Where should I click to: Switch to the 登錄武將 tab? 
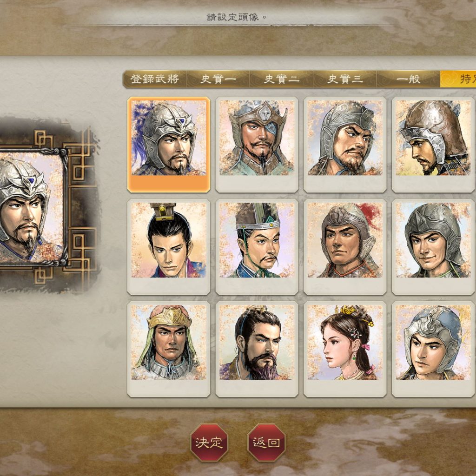click(154, 79)
